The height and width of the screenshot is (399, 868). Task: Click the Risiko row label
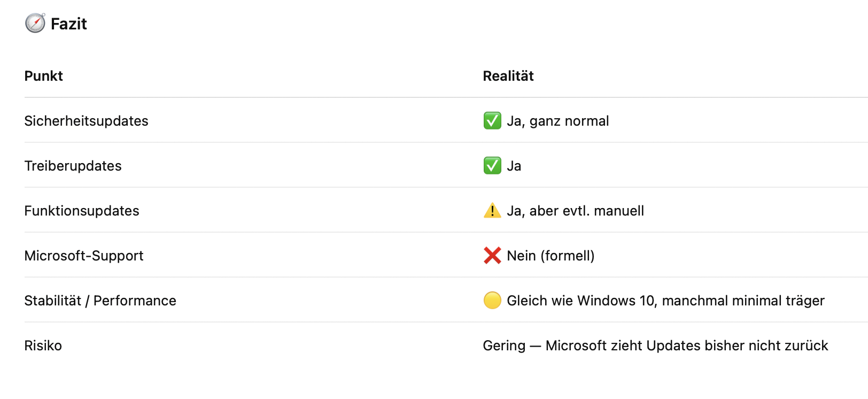pyautogui.click(x=43, y=346)
